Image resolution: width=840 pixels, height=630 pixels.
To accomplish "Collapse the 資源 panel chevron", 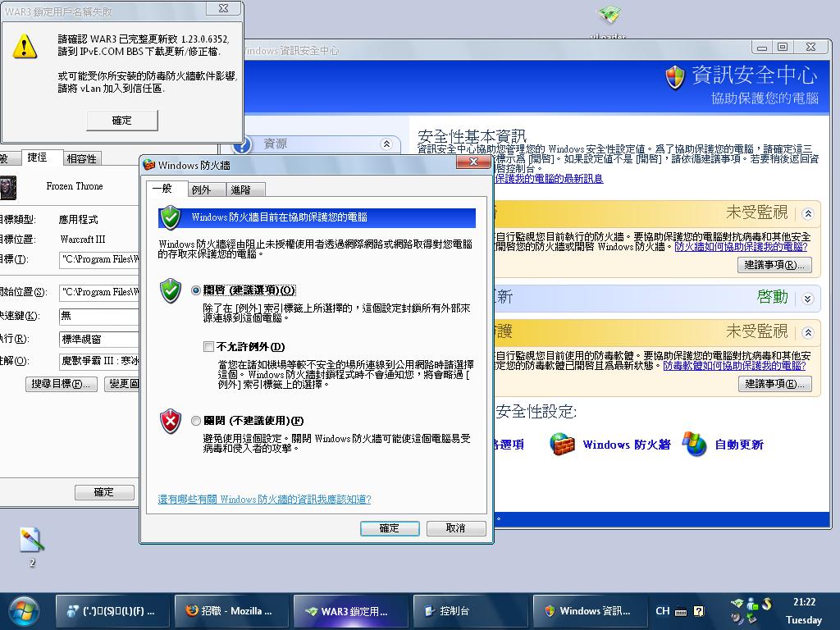I will click(x=386, y=144).
